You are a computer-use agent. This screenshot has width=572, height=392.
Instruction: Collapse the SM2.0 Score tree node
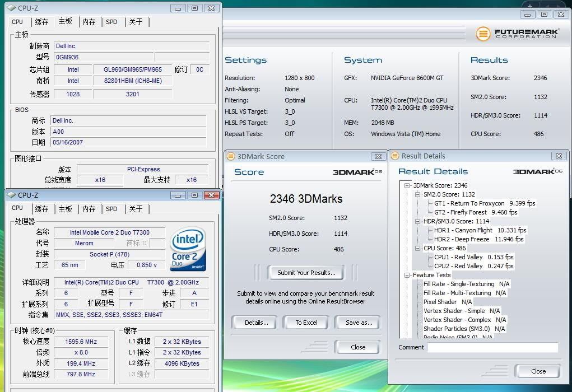click(418, 194)
